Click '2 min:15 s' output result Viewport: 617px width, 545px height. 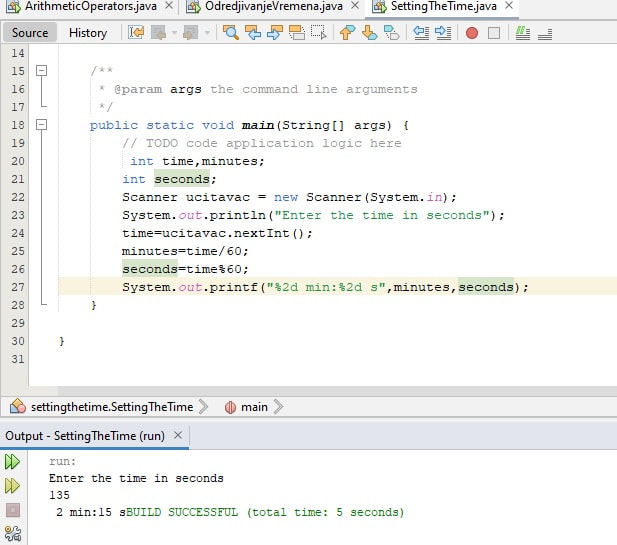[91, 512]
